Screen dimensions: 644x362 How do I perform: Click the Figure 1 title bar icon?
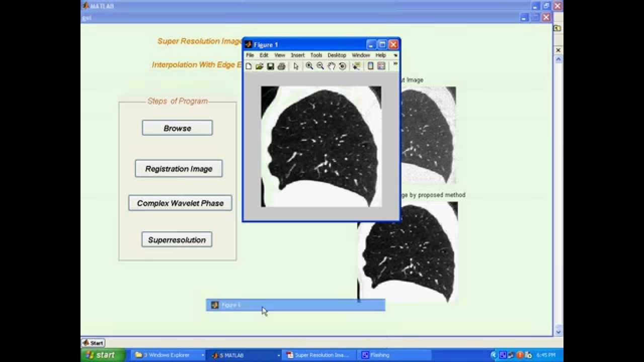248,45
